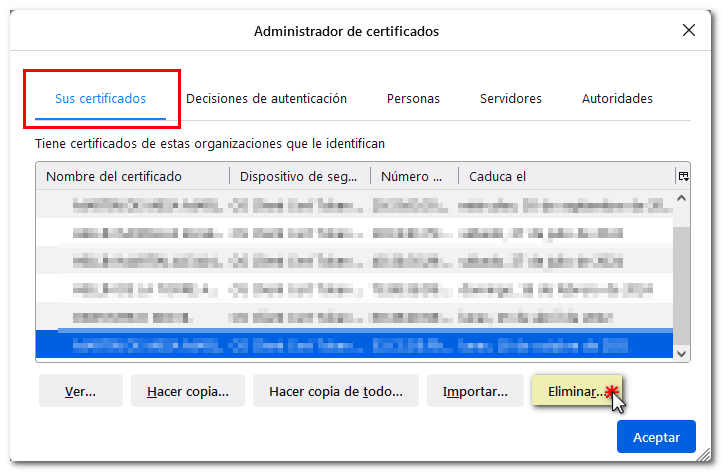The width and height of the screenshot is (722, 472).
Task: Open the Decisiones de autenticación tab
Action: (266, 99)
